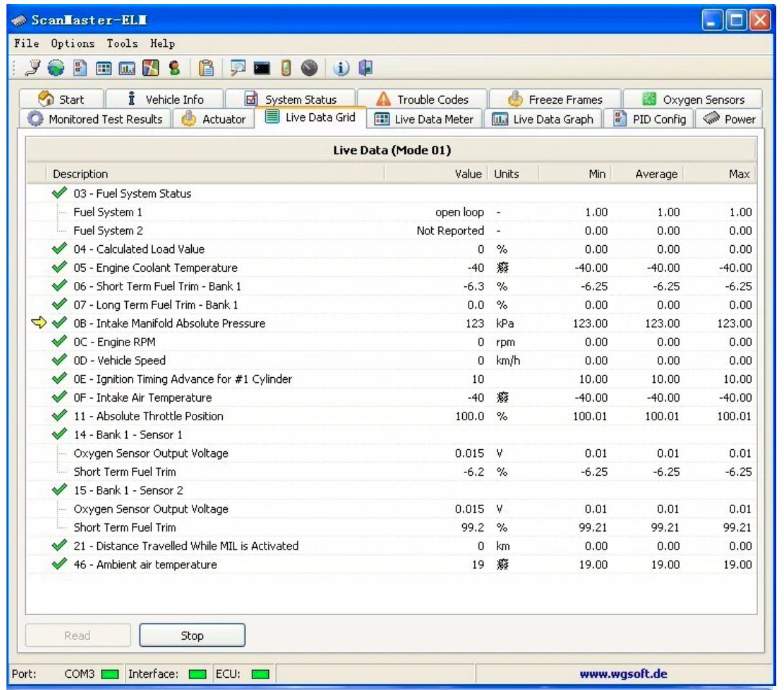784x690 pixels.
Task: Click the checkmark beside 11 - Absolute Throttle Position
Action: tap(59, 415)
